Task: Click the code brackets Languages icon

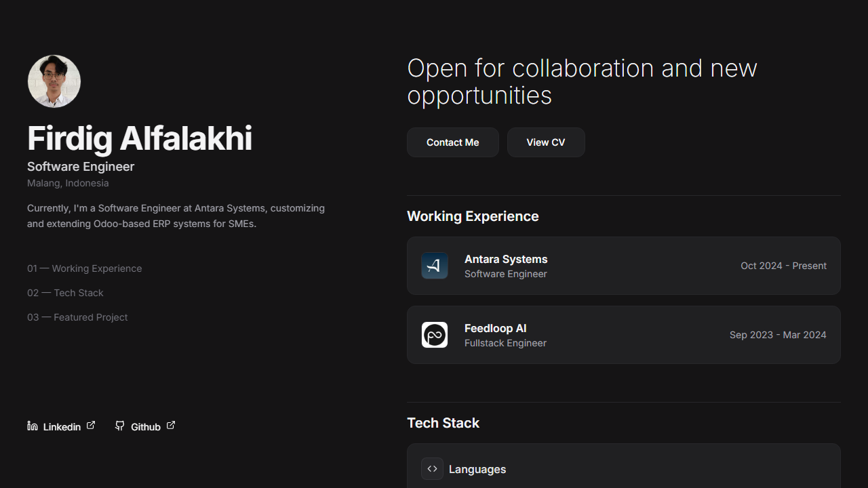Action: (x=433, y=468)
